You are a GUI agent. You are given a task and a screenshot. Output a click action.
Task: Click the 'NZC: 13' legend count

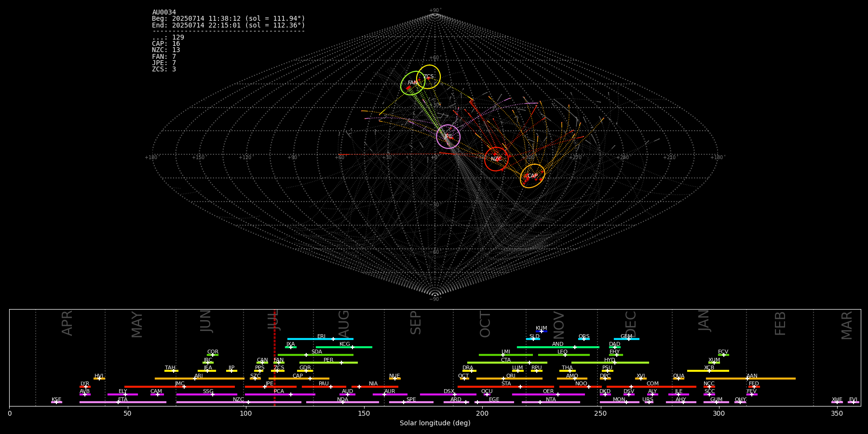[x=166, y=50]
